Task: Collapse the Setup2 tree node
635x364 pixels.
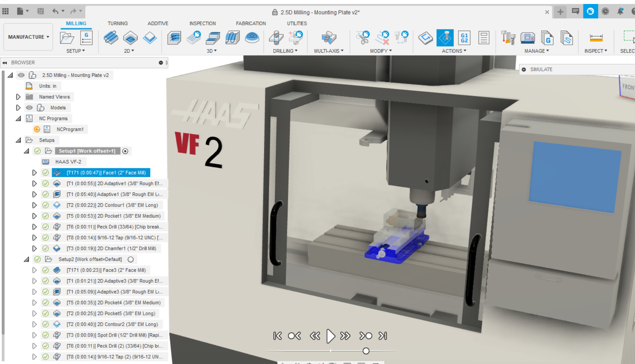Action: pos(26,259)
